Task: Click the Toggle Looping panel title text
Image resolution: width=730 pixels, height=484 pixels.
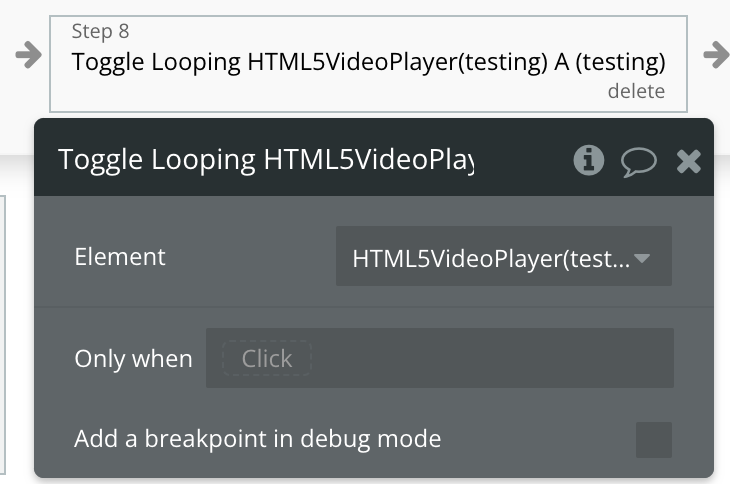Action: (266, 160)
